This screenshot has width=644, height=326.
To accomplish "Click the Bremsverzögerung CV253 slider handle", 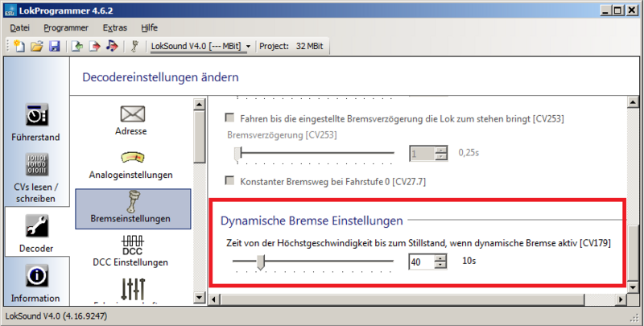I will 237,155.
